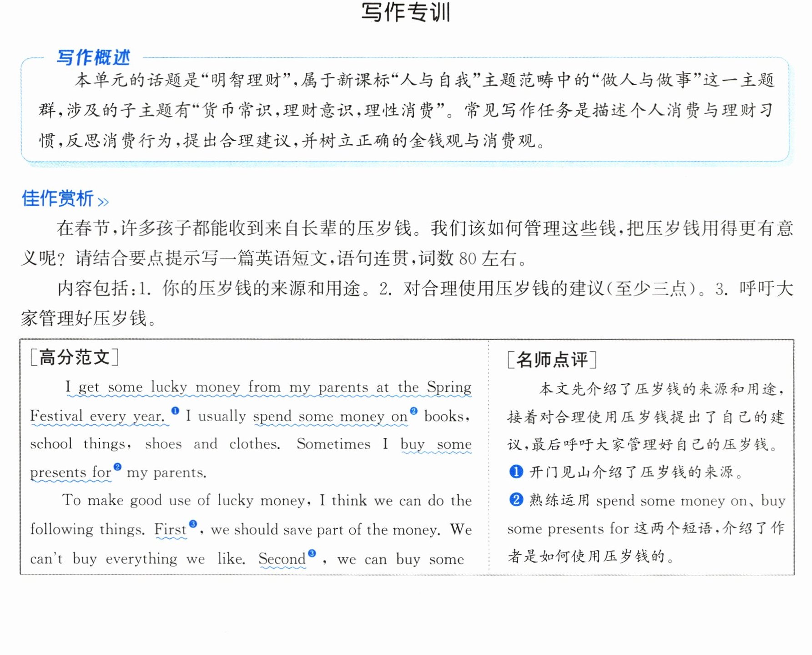Click underlined word 'Second' in essay
Viewport: 812px width, 655px height.
pyautogui.click(x=282, y=559)
